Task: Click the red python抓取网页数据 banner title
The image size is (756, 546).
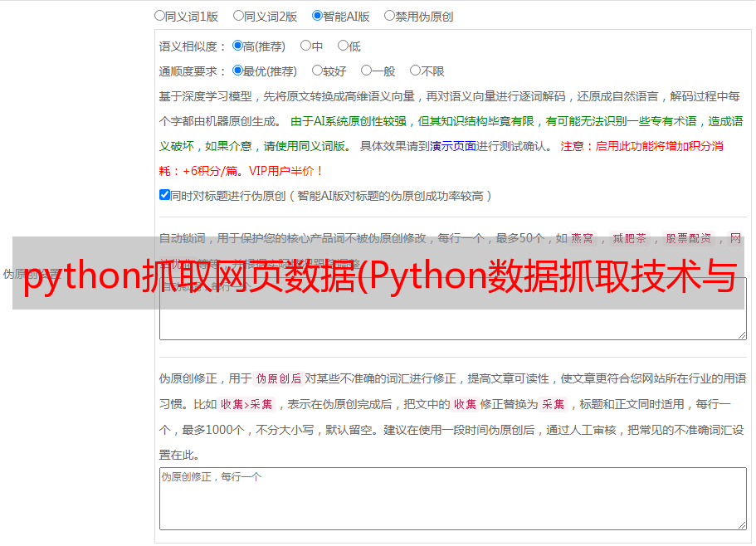Action: (380, 275)
